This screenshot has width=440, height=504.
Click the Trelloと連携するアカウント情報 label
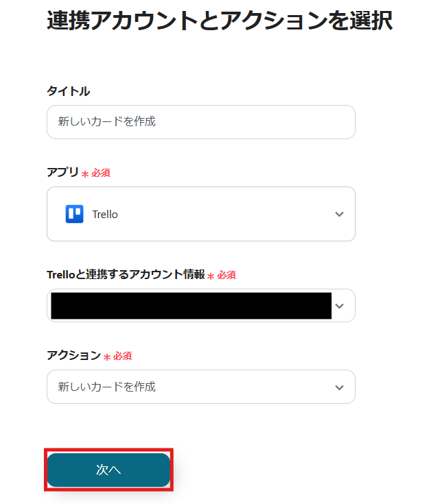pyautogui.click(x=126, y=274)
